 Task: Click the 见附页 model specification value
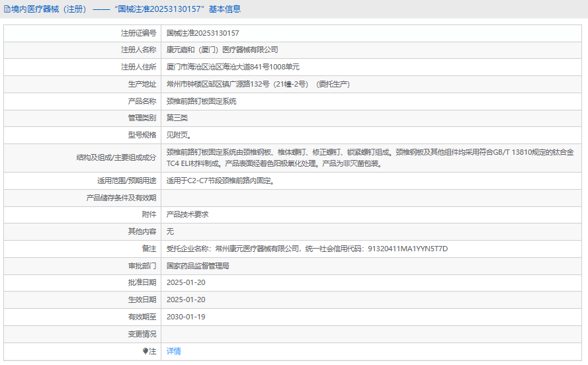[x=179, y=136]
